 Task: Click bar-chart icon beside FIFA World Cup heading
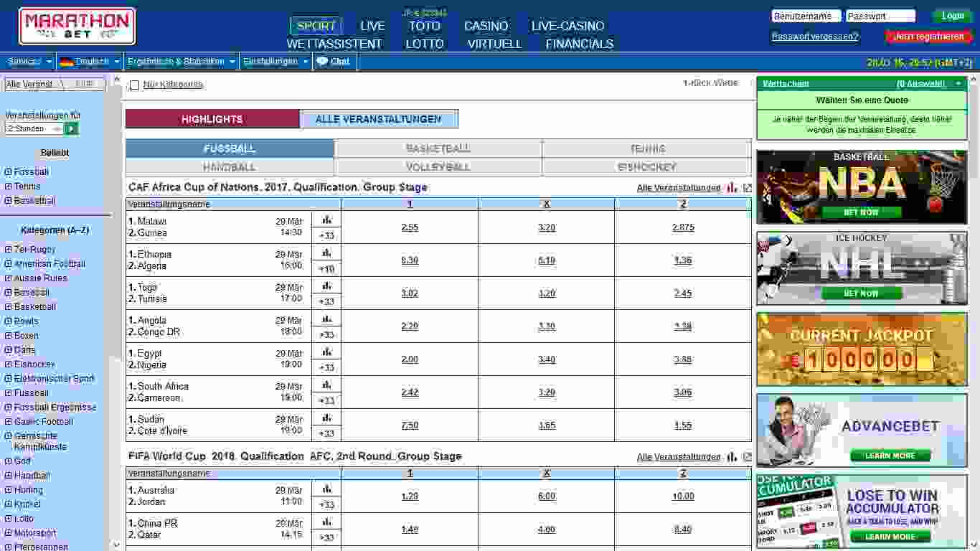(732, 456)
